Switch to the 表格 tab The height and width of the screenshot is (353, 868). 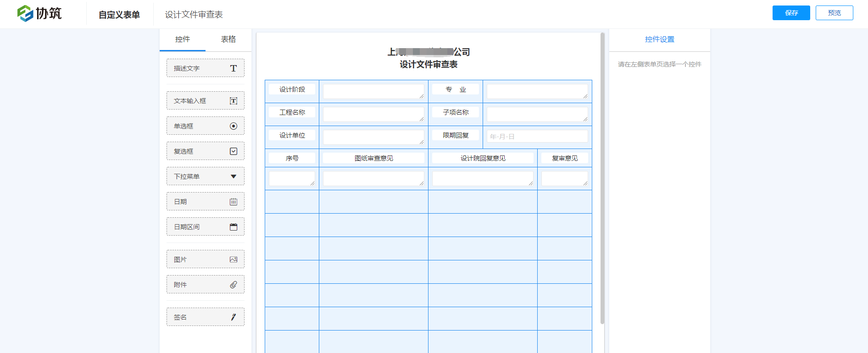(x=228, y=39)
